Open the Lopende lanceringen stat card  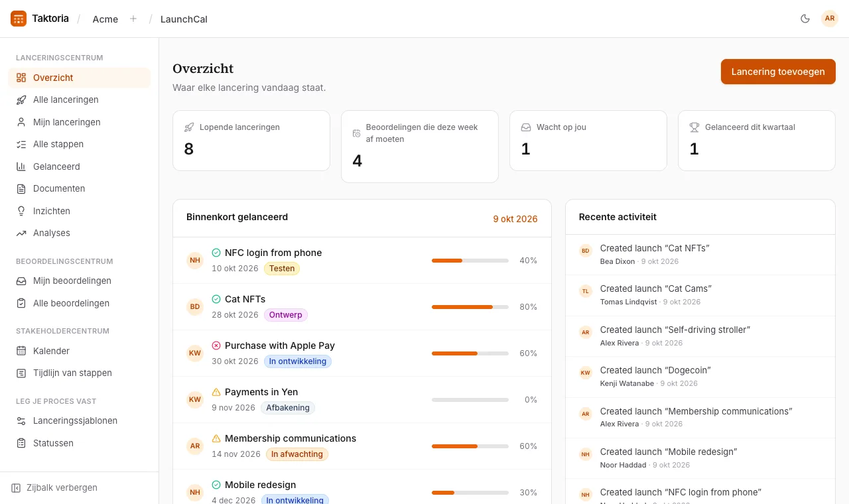(x=251, y=141)
